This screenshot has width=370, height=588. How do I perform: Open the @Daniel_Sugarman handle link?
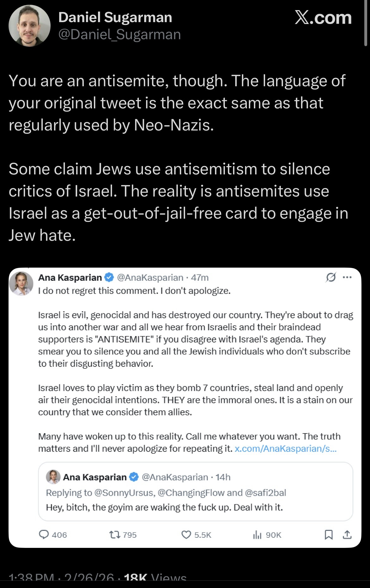120,34
